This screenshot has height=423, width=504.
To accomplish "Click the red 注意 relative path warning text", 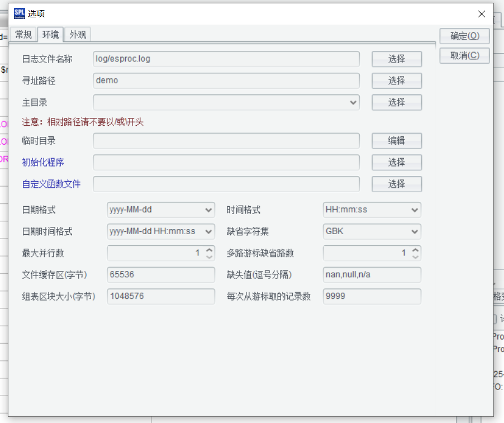I will click(x=83, y=122).
